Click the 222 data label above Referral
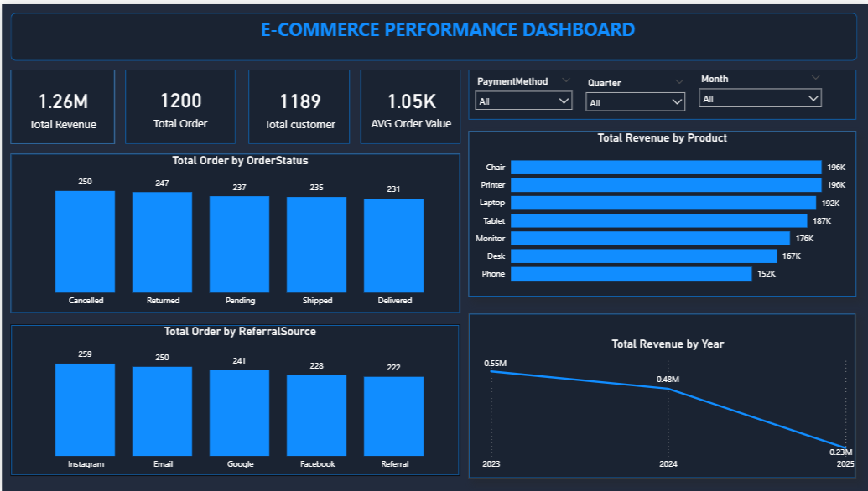The height and width of the screenshot is (491, 868). [393, 367]
